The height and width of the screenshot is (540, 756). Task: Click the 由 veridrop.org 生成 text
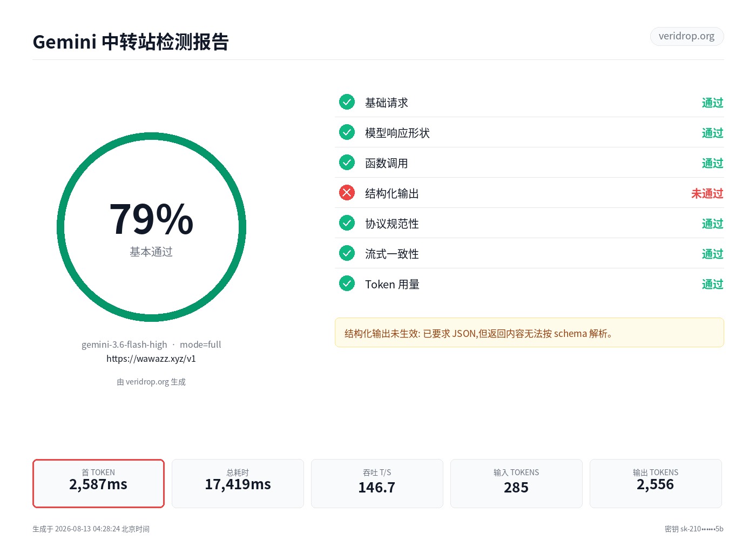point(151,382)
